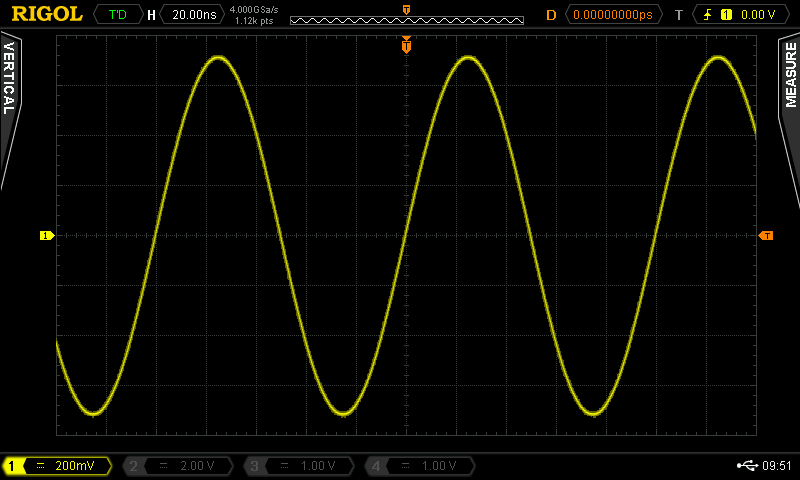Viewport: 800px width, 480px height.
Task: Click the T trigger label in top bar
Action: pos(679,15)
